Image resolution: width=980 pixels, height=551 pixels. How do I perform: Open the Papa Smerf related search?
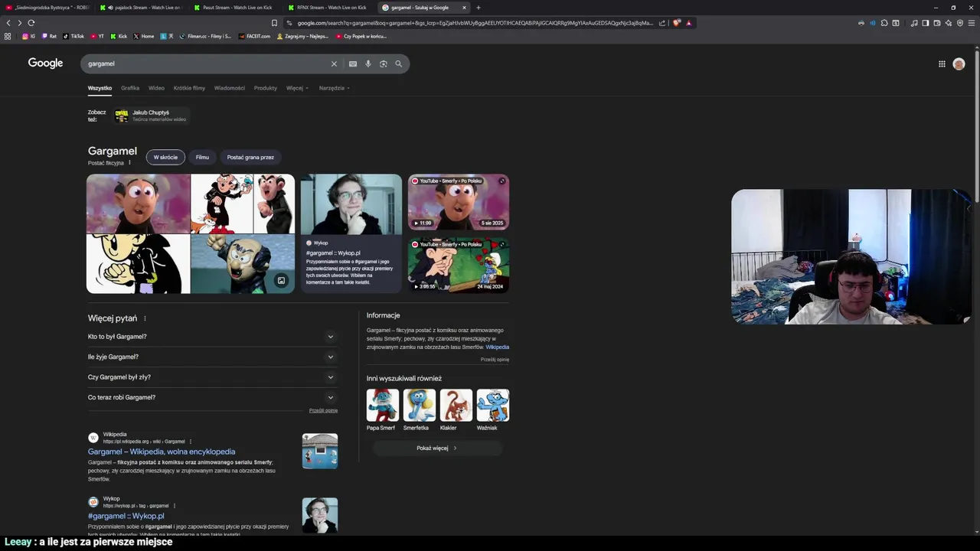(x=382, y=410)
